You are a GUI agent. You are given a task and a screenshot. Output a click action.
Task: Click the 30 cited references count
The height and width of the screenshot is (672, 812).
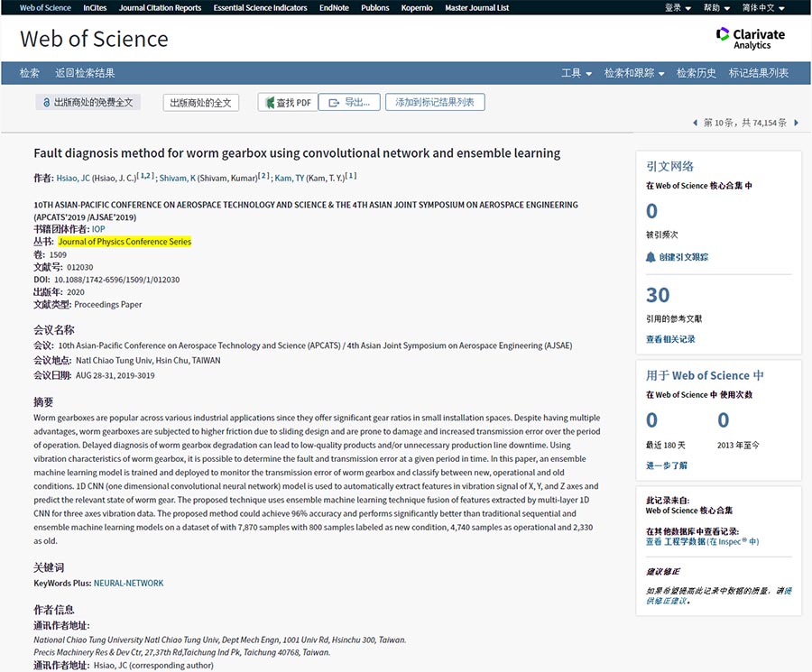[x=658, y=295]
